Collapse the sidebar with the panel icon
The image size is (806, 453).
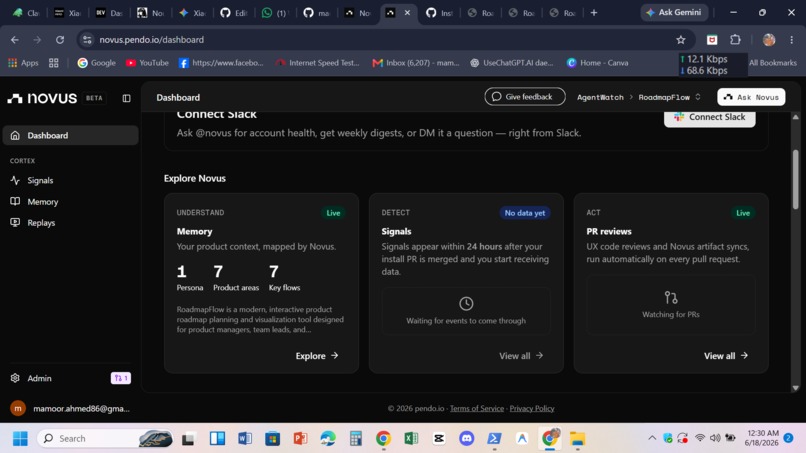pos(126,98)
